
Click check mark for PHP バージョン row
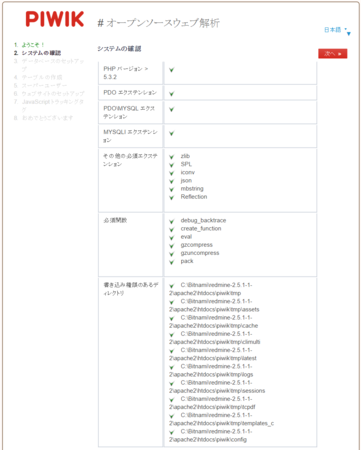172,70
